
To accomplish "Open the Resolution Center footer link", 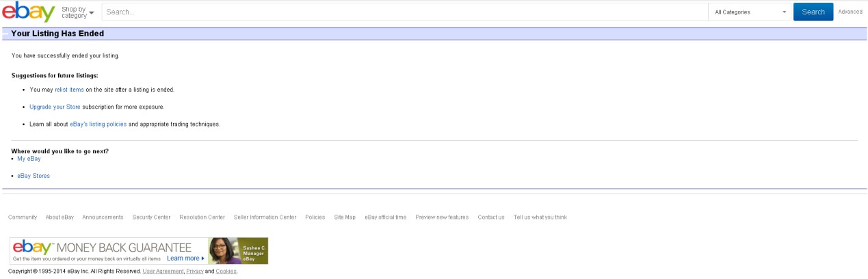I will [202, 217].
